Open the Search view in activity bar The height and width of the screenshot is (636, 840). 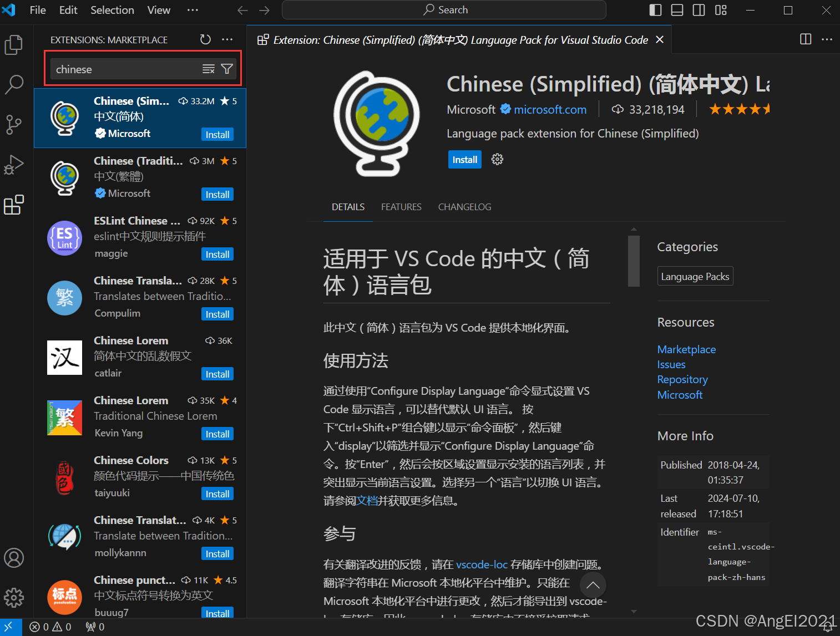(14, 85)
